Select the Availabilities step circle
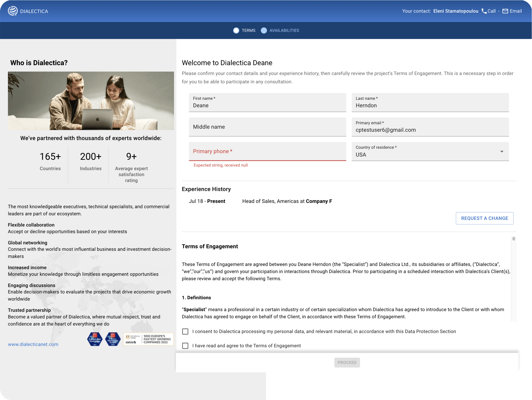The image size is (532, 400). pyautogui.click(x=264, y=30)
